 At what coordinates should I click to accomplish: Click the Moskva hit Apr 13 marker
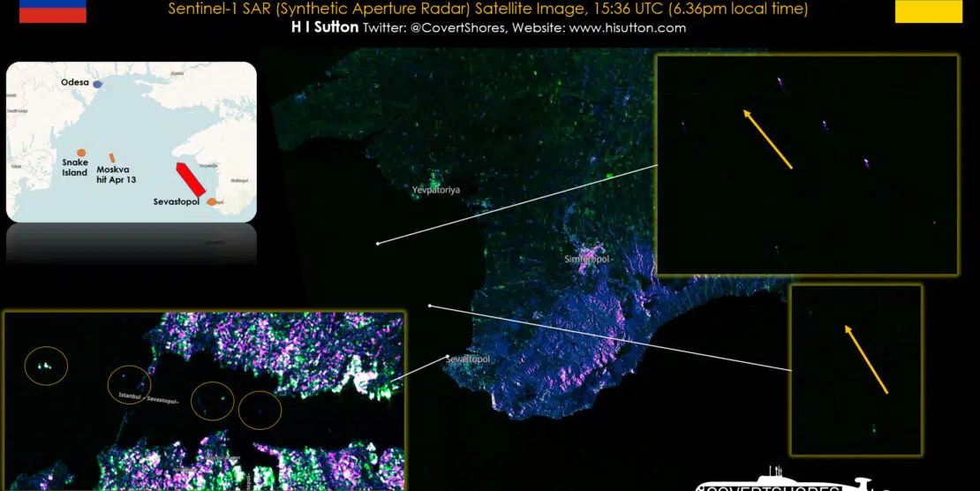click(112, 156)
